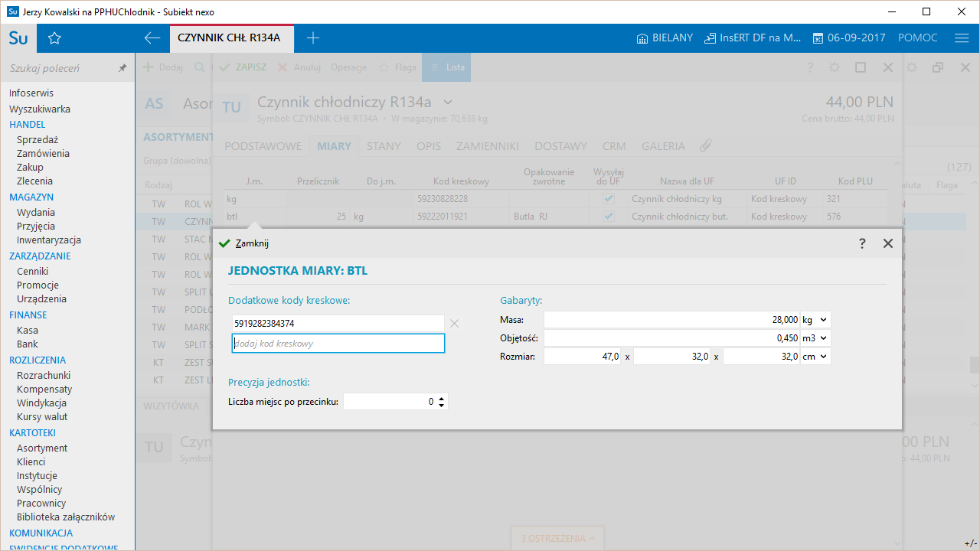Screen dimensions: 980x551
Task: Click the calendar date 06-09-2017
Action: 848,38
